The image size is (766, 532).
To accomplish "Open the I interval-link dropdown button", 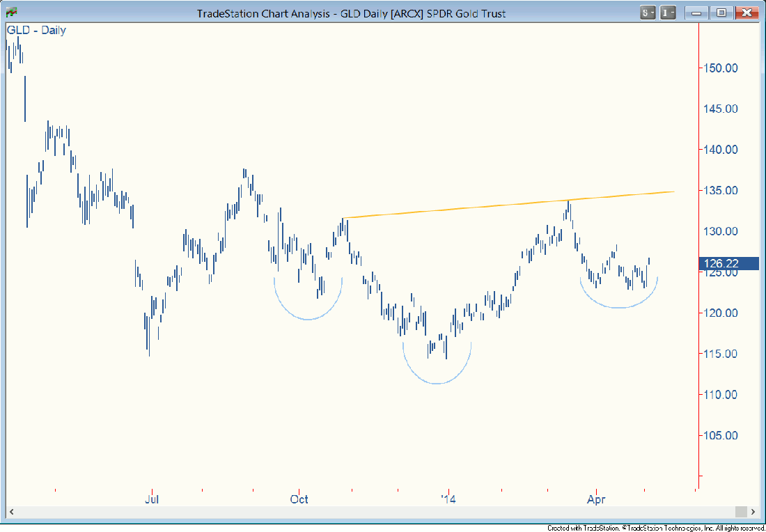I will [x=669, y=13].
